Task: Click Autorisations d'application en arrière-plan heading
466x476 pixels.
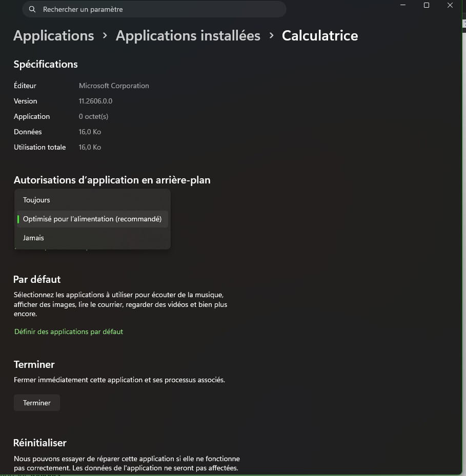Action: [x=112, y=180]
